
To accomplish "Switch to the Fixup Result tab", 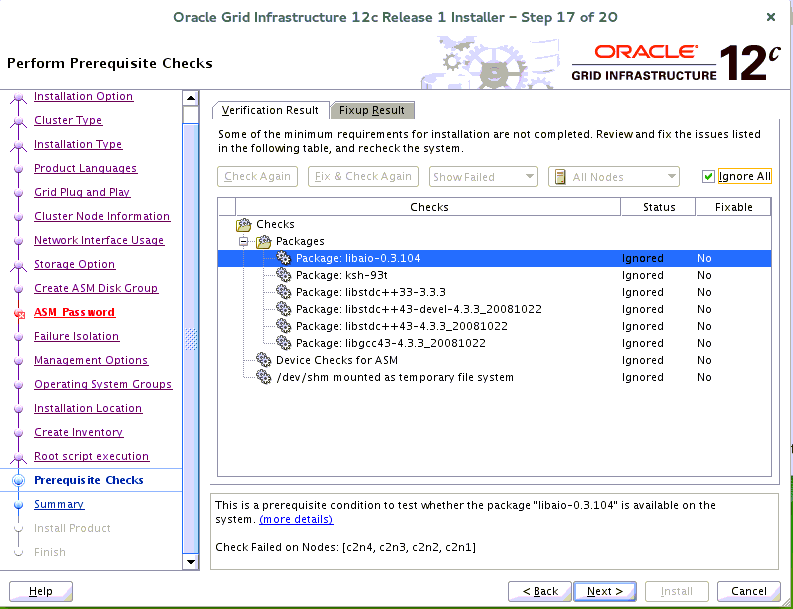I will 372,110.
